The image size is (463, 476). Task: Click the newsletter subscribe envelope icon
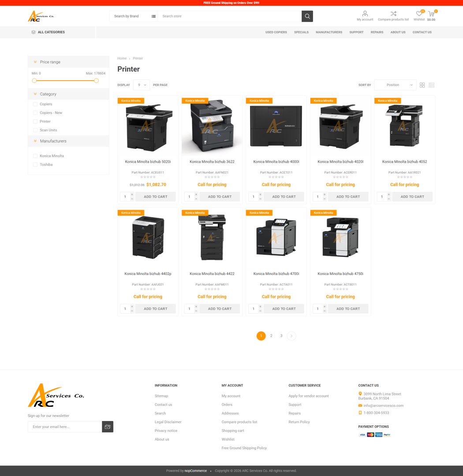pos(107,426)
